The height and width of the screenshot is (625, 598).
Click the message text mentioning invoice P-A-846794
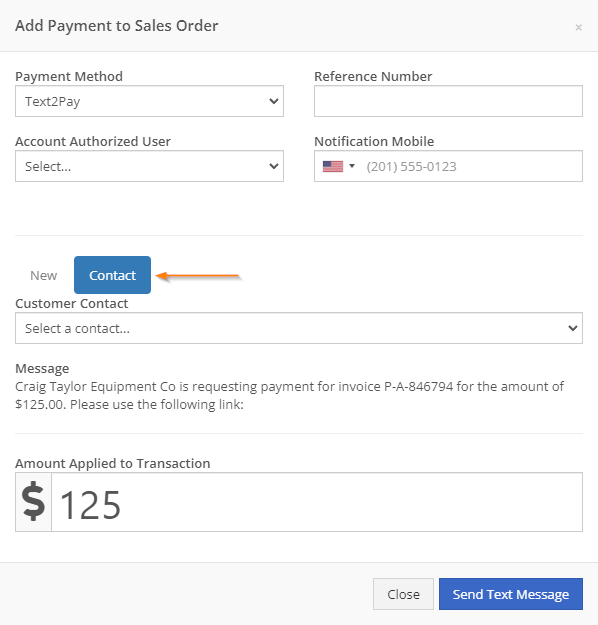coord(289,395)
